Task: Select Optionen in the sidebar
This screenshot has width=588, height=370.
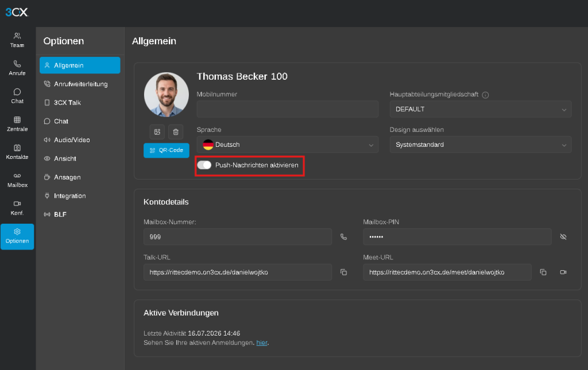Action: point(17,236)
